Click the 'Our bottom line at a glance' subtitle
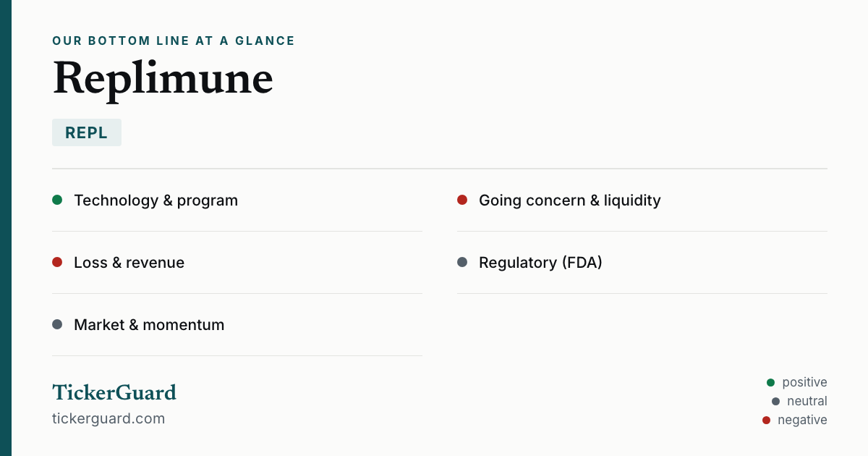Image resolution: width=868 pixels, height=456 pixels. (174, 41)
